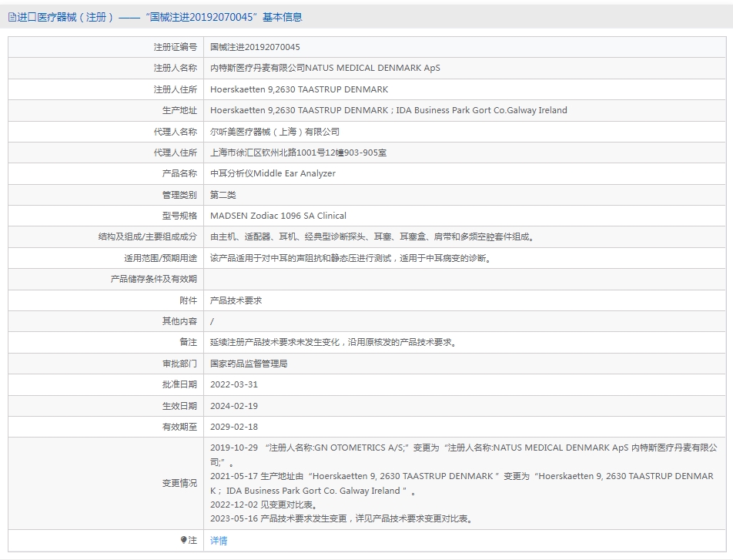
Task: Click the 生效日期 label
Action: 179,406
